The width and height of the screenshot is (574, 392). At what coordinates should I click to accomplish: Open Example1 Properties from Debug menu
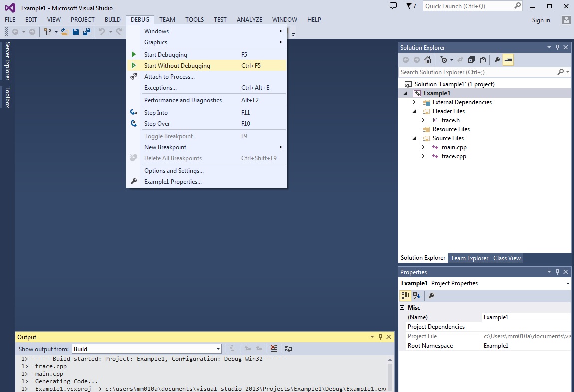(x=207, y=182)
